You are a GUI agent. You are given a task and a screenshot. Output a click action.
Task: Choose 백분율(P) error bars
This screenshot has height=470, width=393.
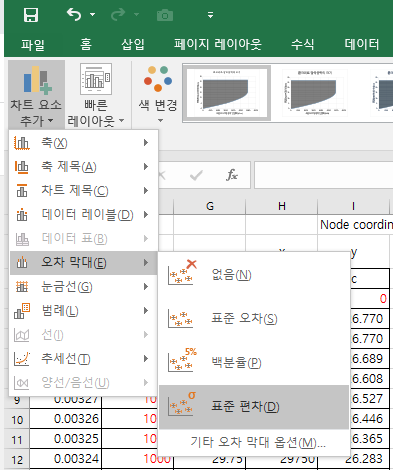[254, 363]
